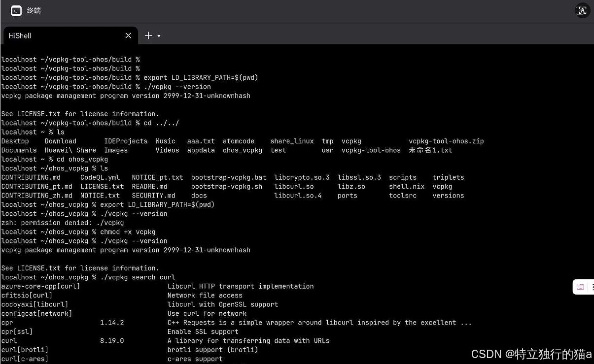Click 'azure-core-cpp[curl]' search result

click(x=41, y=286)
